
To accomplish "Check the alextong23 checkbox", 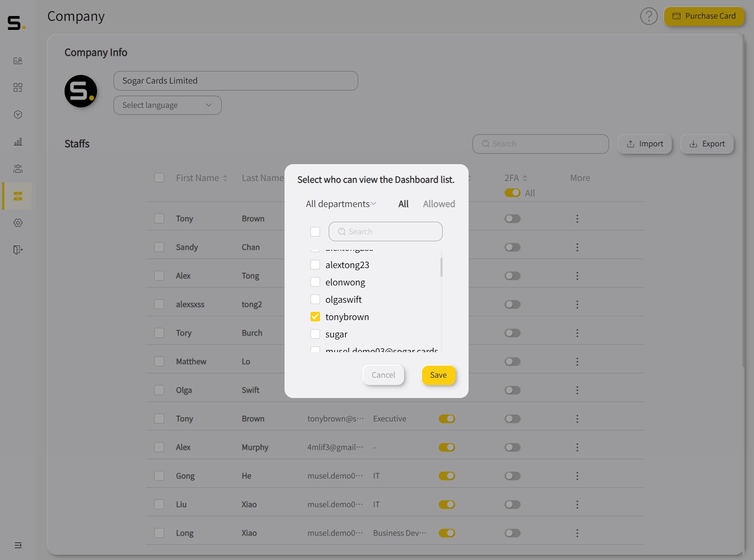I will (x=315, y=265).
